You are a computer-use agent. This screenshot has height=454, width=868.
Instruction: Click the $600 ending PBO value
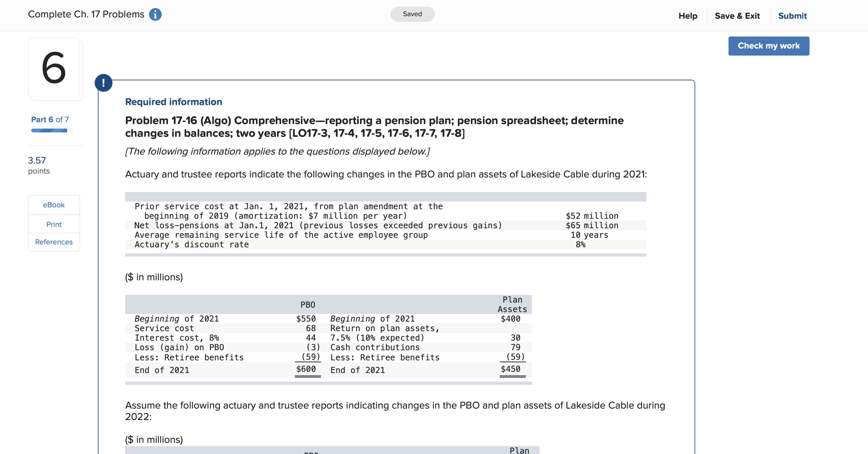306,369
